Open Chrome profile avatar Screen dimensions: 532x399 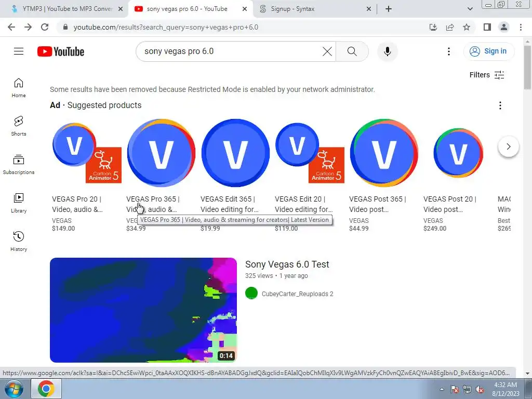pyautogui.click(x=504, y=27)
